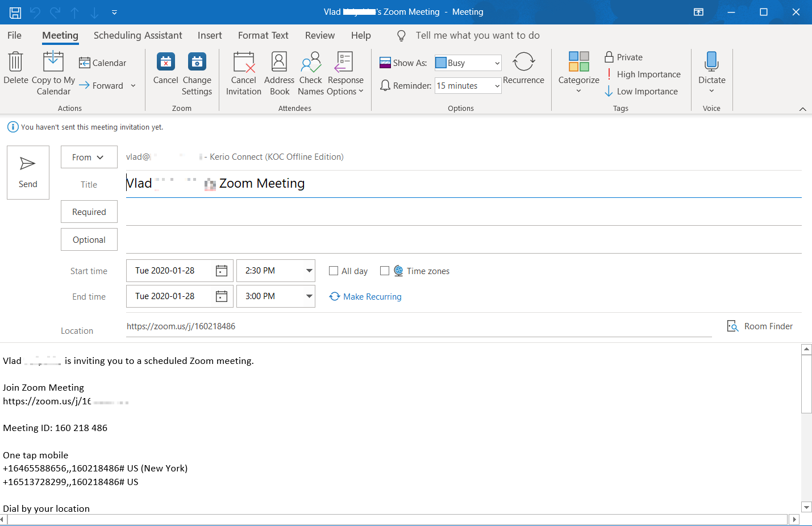Viewport: 812px width, 526px height.
Task: Click horizontal scrollbar right arrow
Action: pyautogui.click(x=794, y=519)
